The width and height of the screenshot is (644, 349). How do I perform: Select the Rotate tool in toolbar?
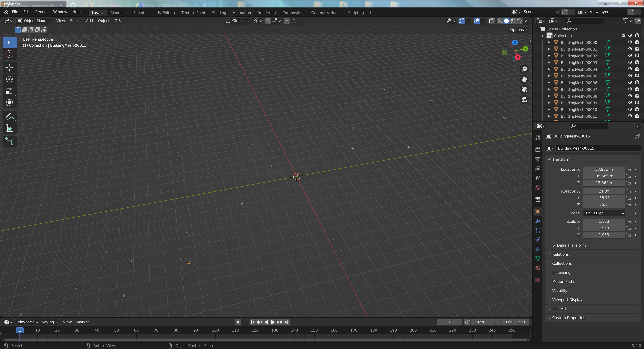pos(9,79)
